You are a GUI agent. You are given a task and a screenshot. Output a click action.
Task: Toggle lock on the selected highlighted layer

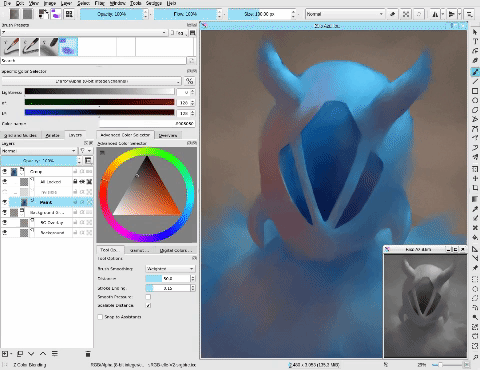point(75,202)
